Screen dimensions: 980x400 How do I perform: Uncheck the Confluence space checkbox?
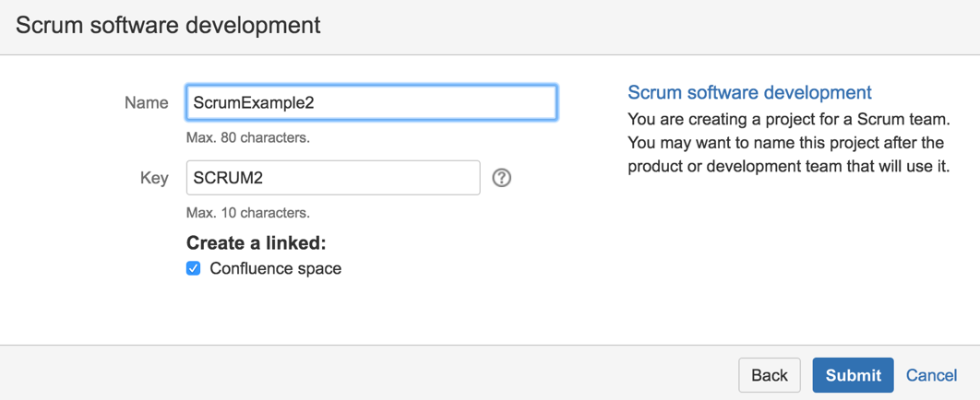click(x=194, y=269)
